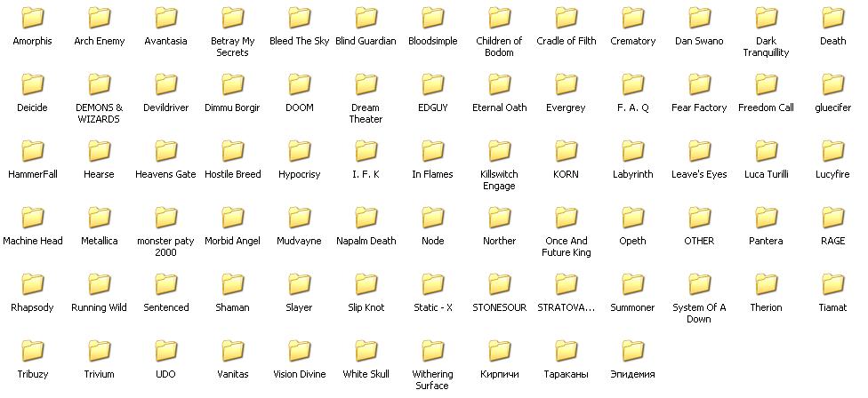Select the HammerFall folder icon

[33, 151]
